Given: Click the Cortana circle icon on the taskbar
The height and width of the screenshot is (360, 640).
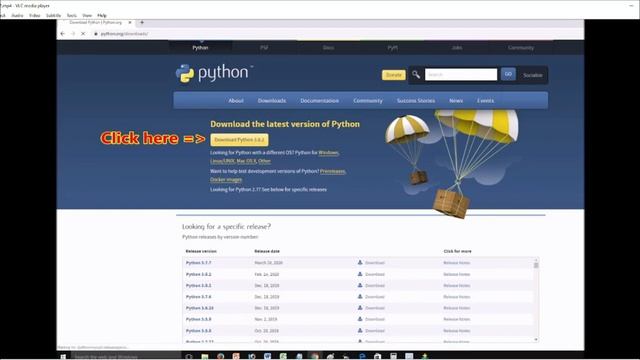Looking at the screenshot, I should point(189,357).
